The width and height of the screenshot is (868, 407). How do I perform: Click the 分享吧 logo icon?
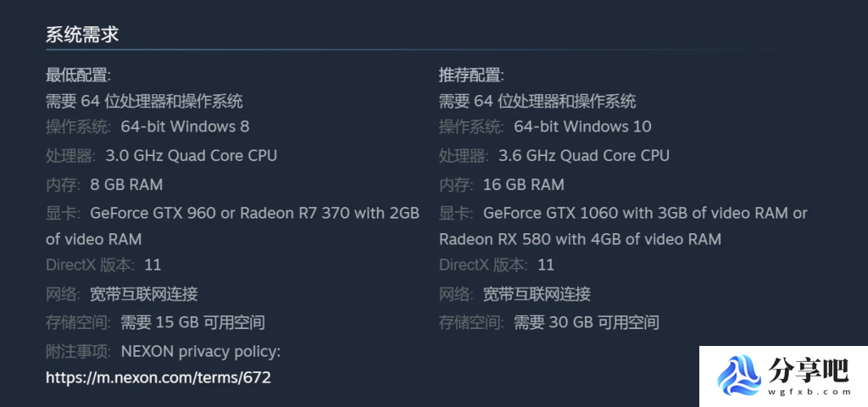point(739,376)
